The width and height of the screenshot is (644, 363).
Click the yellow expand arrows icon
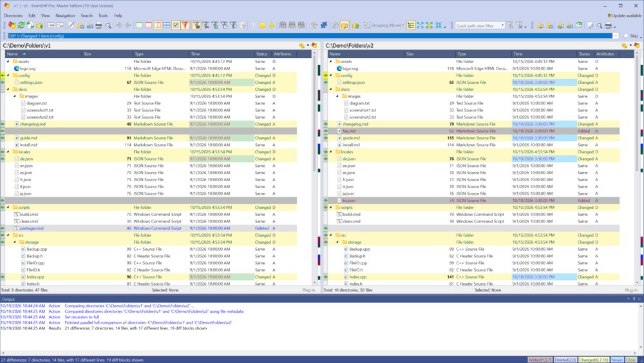tap(429, 26)
